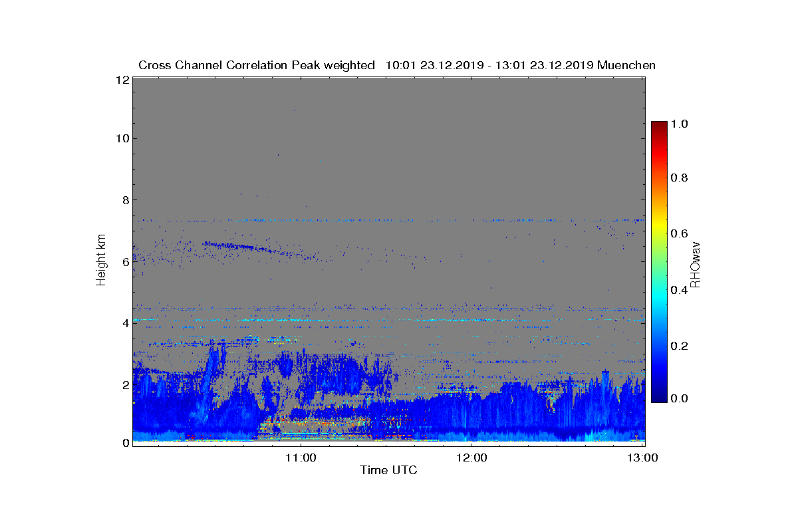
Task: Click the 'Time UTC' axis label
Action: [x=388, y=470]
